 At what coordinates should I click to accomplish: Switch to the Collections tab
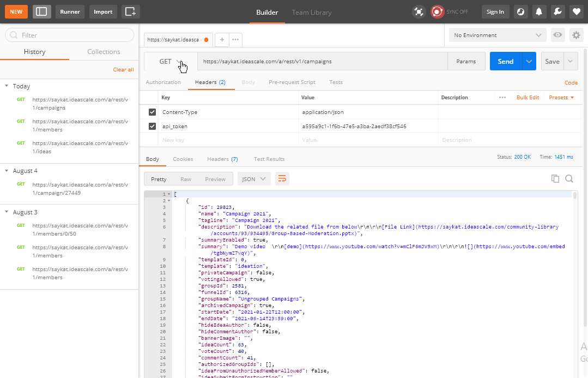104,52
